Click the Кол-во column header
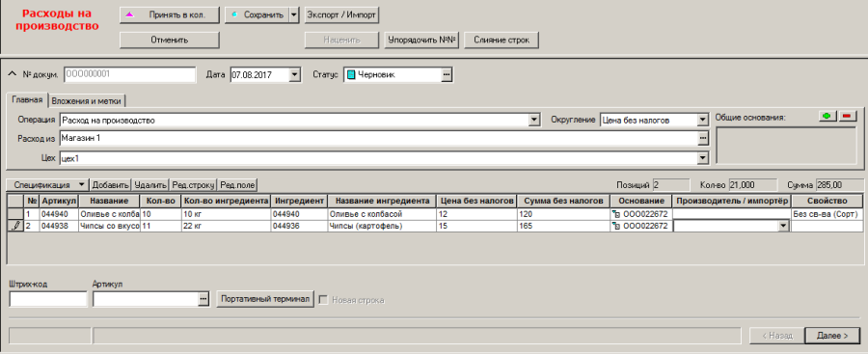The image size is (868, 354). click(160, 200)
